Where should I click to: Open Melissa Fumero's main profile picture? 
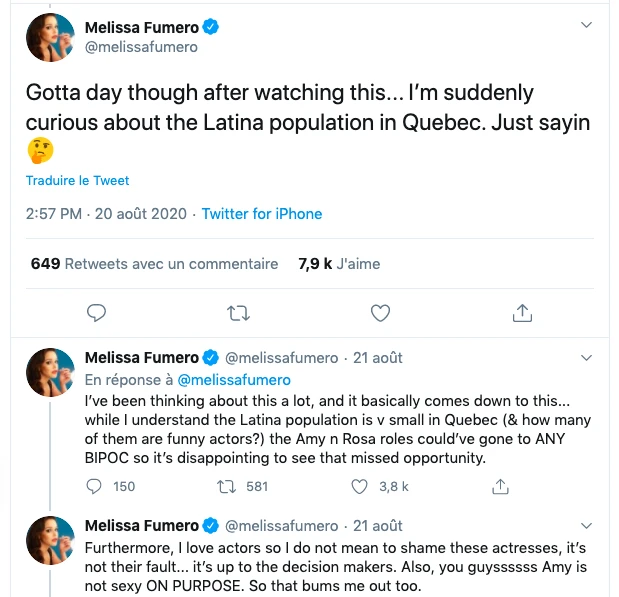coord(49,38)
